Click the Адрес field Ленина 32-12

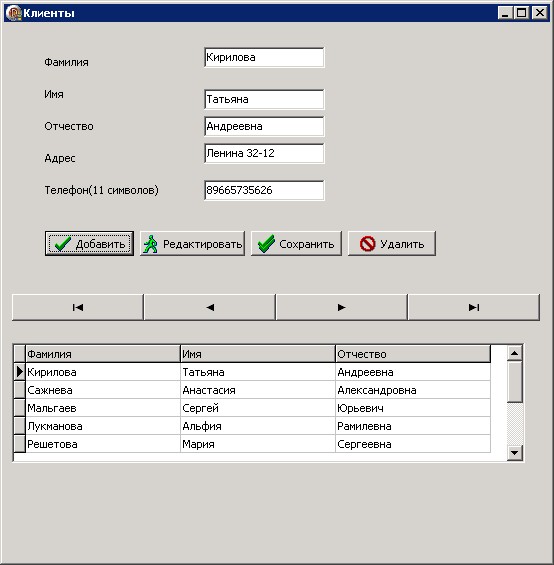(264, 153)
